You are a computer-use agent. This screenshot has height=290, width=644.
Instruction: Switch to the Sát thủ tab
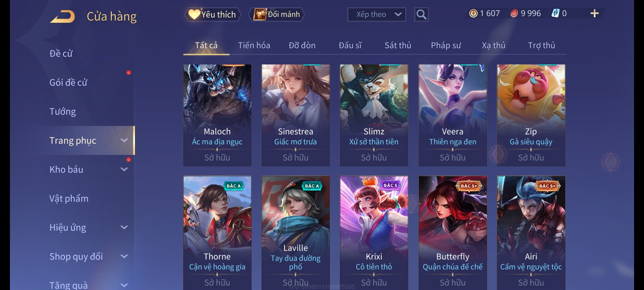pyautogui.click(x=398, y=45)
